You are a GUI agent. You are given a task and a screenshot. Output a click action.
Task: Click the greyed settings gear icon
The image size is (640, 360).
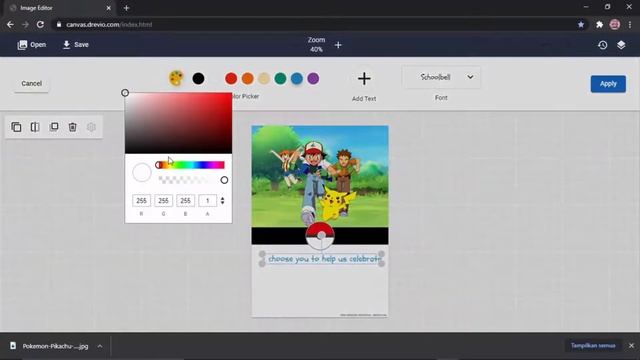tap(91, 127)
